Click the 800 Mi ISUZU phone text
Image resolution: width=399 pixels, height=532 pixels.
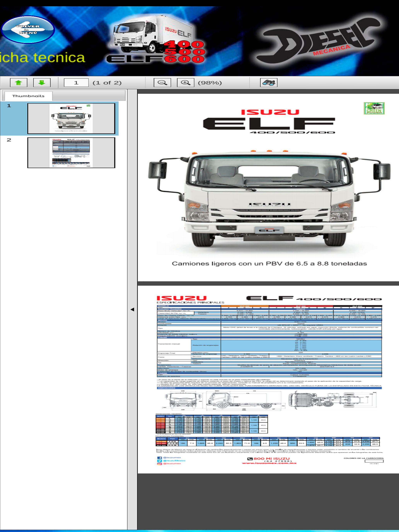272,458
